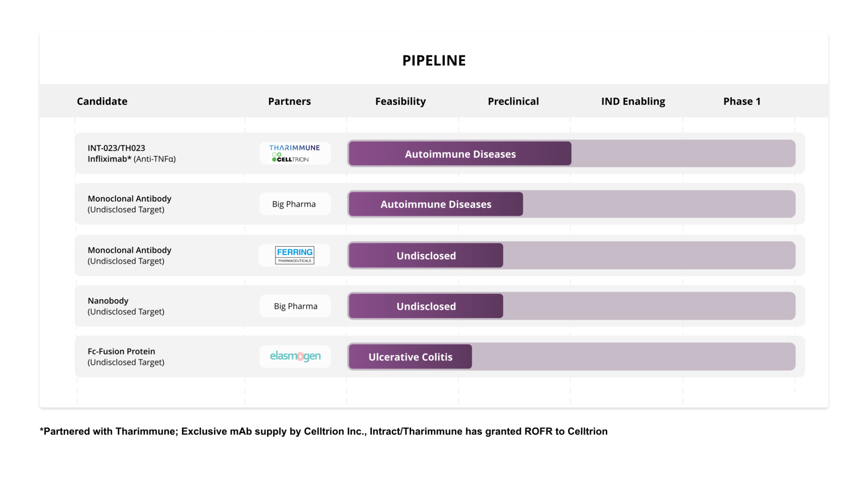Click the Ulcerative Colitis progress bar
868x488 pixels.
click(410, 357)
